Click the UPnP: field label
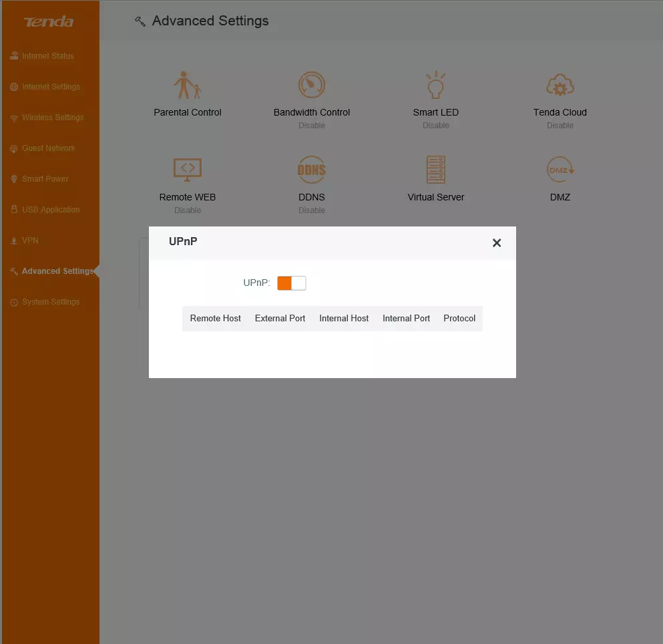Viewport: 663px width, 644px height. point(256,283)
